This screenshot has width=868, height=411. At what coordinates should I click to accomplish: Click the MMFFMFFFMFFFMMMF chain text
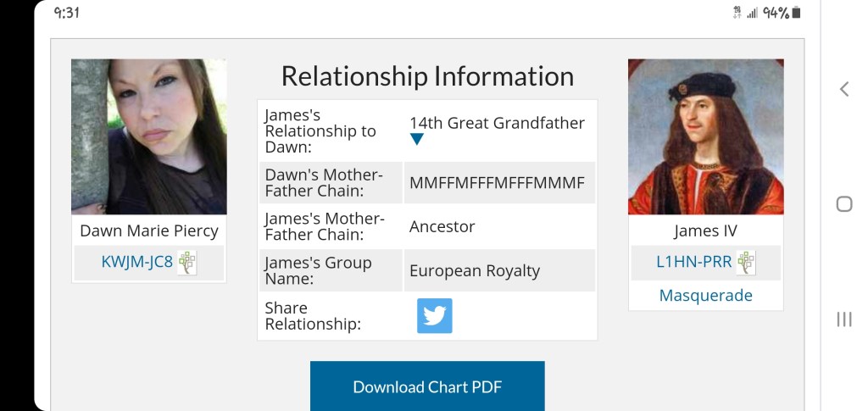click(x=497, y=183)
